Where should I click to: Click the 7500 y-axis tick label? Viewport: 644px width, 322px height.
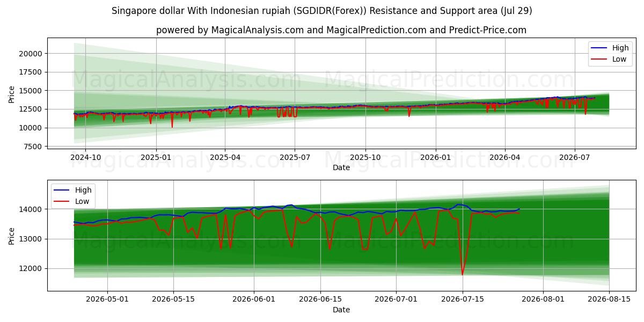coord(33,147)
